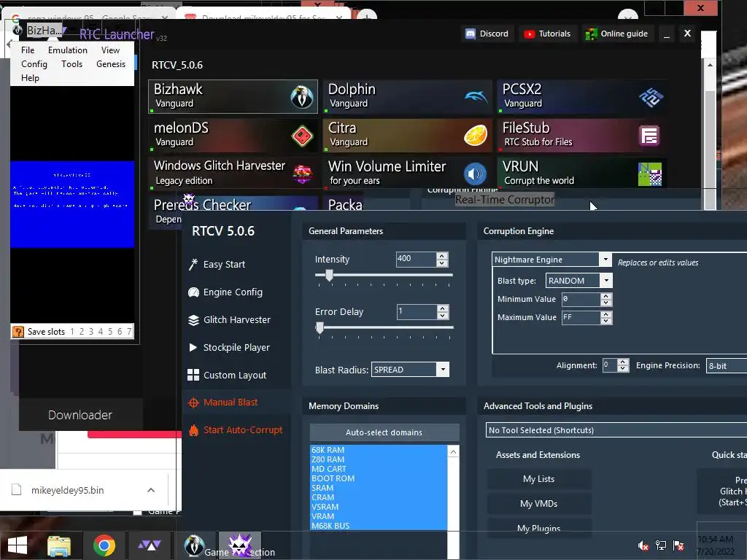Open Easy Start in RTCV sidebar
The width and height of the screenshot is (747, 560).
click(224, 264)
